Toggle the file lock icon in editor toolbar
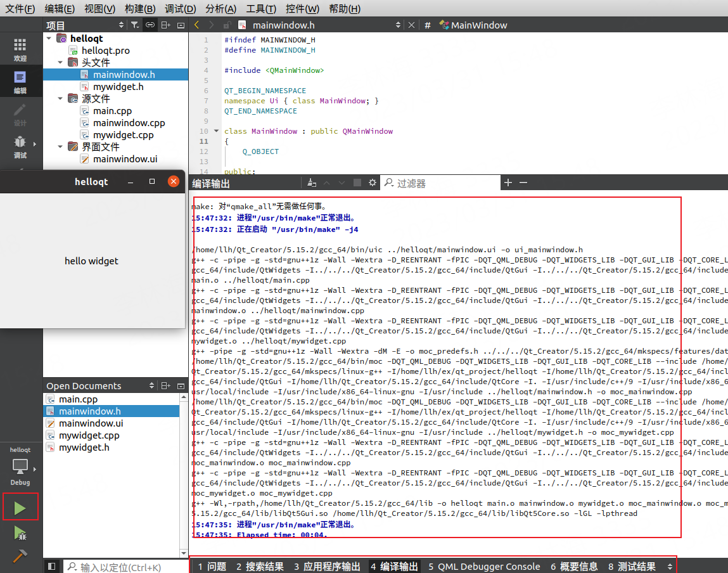Screen dimensions: 728x573 (227, 25)
